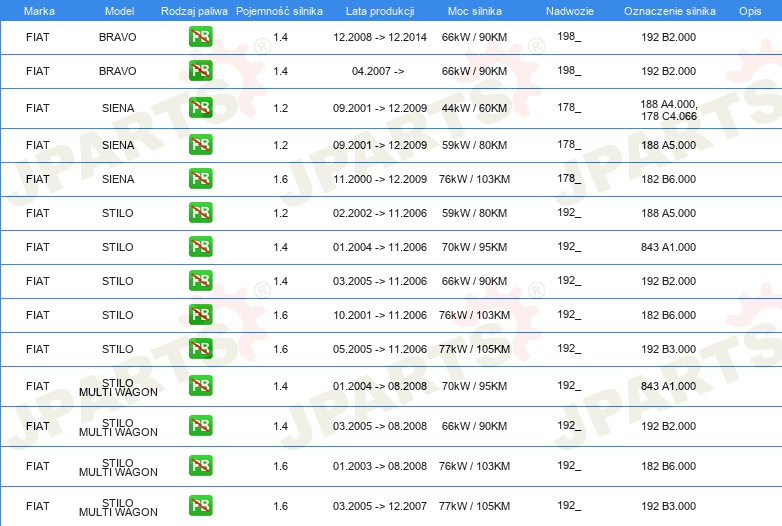
Task: Click capacity 1.2 in Stilo 02.2002 row
Action: pyautogui.click(x=281, y=213)
